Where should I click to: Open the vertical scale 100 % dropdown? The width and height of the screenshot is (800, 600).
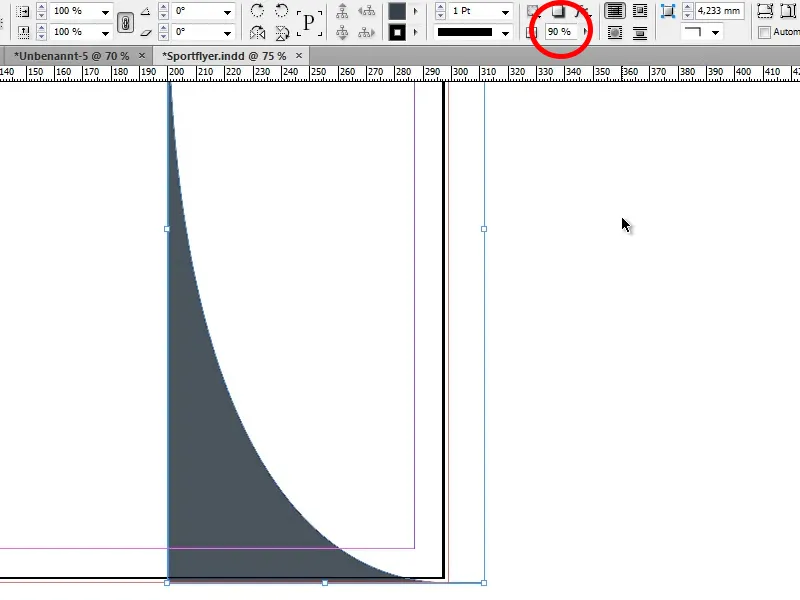click(105, 33)
